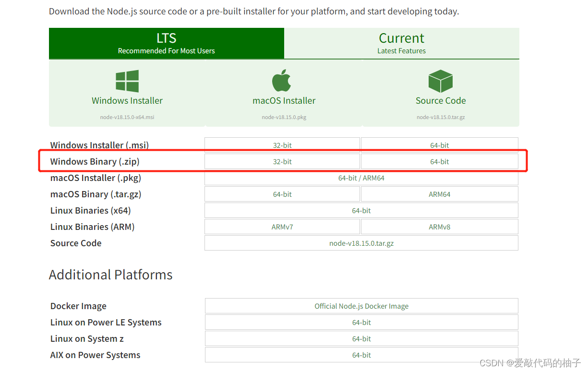Download ARMv8 Linux Binaries
This screenshot has height=372, width=588.
(x=440, y=227)
